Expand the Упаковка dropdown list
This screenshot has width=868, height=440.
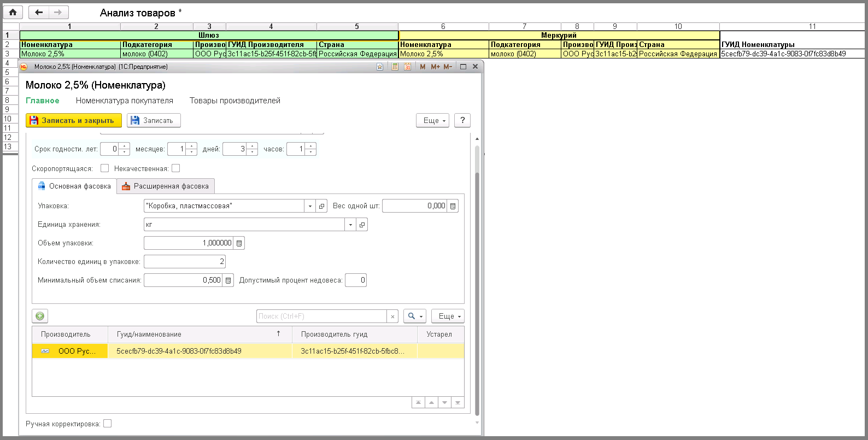coord(310,206)
